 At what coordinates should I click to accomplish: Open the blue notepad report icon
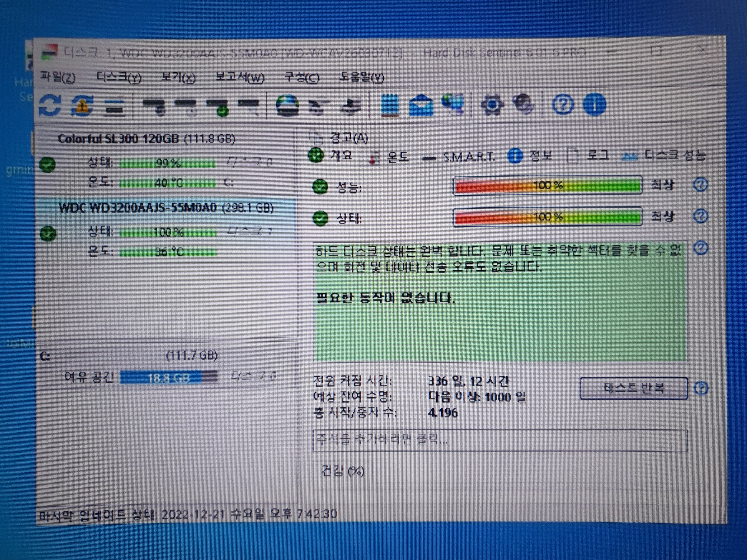pos(390,105)
